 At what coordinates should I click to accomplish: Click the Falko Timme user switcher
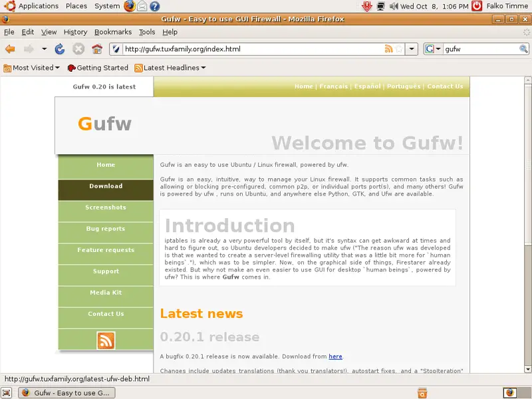tap(507, 6)
